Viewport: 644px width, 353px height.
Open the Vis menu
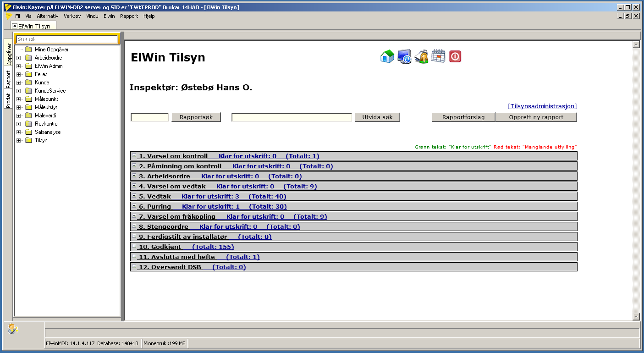click(28, 16)
